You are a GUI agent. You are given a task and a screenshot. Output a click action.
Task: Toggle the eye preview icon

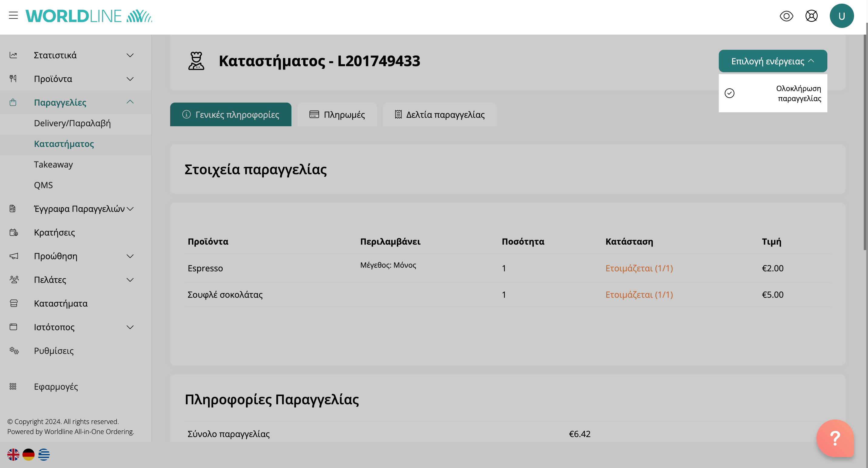pyautogui.click(x=786, y=16)
